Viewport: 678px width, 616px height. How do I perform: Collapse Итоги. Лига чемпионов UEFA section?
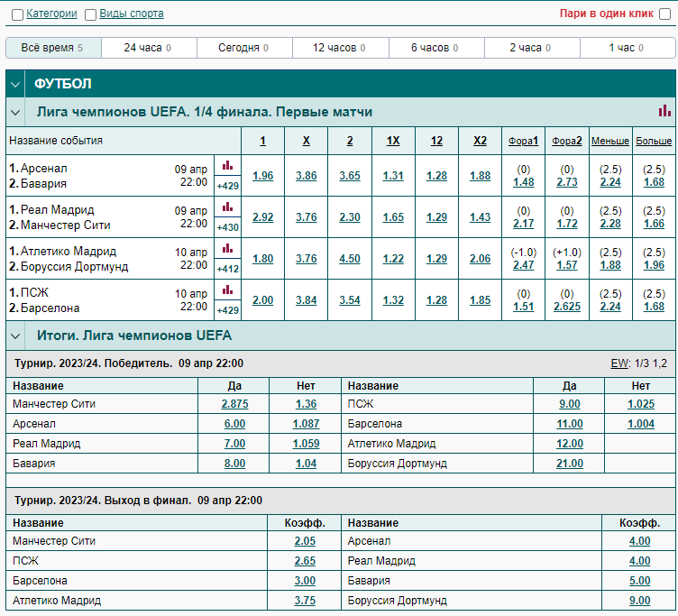(x=15, y=336)
